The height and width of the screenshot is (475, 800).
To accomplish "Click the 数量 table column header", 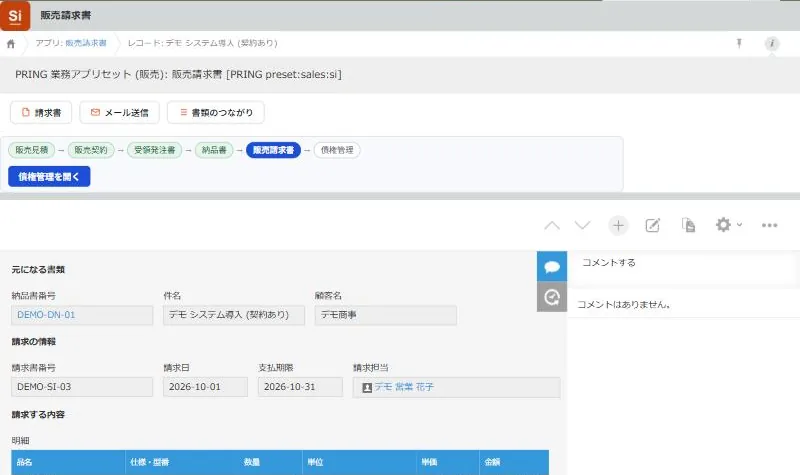I will (x=270, y=462).
